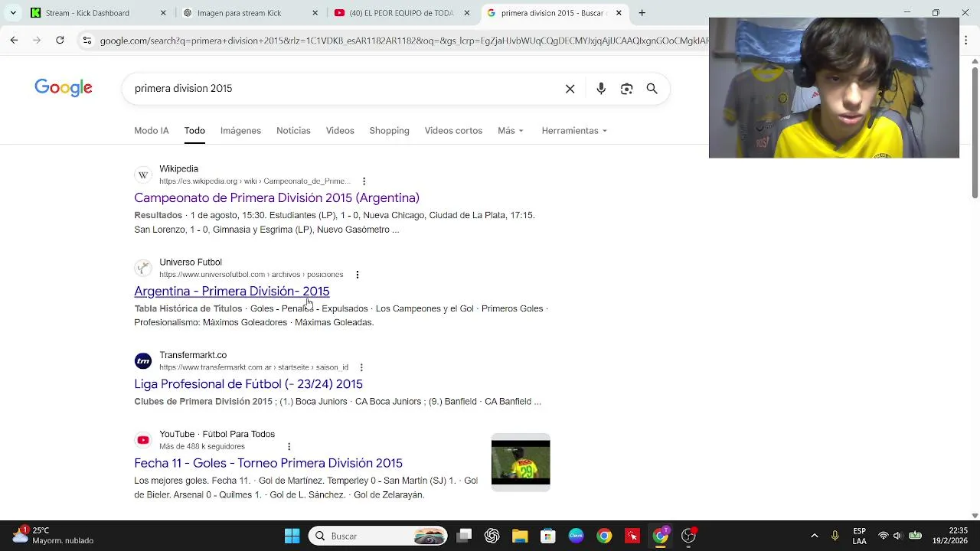Click the magnifying glass search button
Image resolution: width=980 pixels, height=551 pixels.
652,89
